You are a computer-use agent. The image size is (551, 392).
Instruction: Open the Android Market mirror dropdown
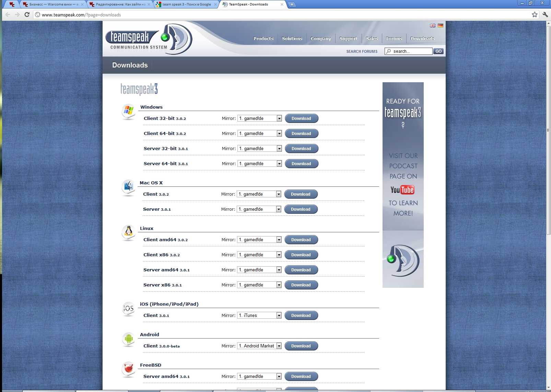click(x=259, y=346)
